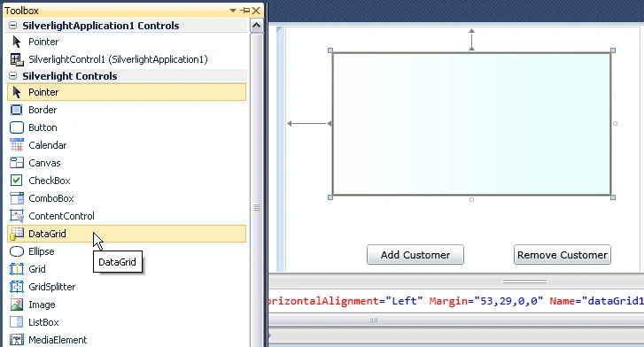Viewport: 644px width, 347px height.
Task: Click the XAML horizontal scrollbar thumb
Action: (373, 320)
